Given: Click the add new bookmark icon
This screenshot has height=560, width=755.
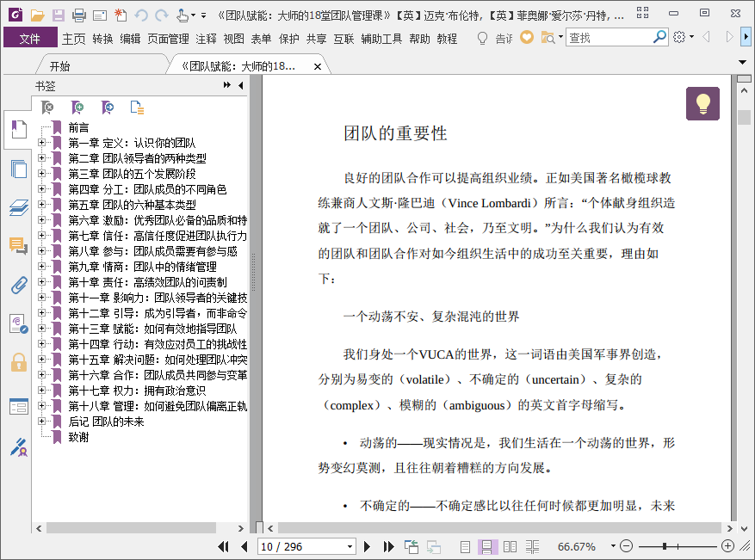Looking at the screenshot, I should (x=77, y=108).
